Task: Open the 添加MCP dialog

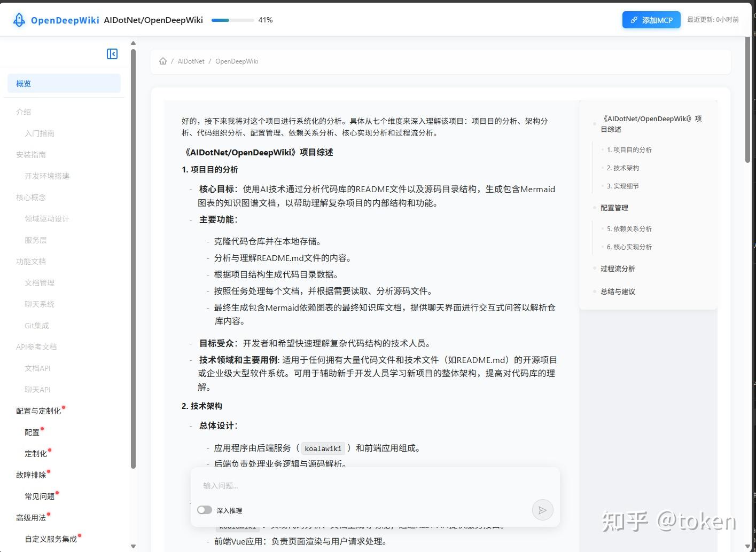Action: point(651,20)
